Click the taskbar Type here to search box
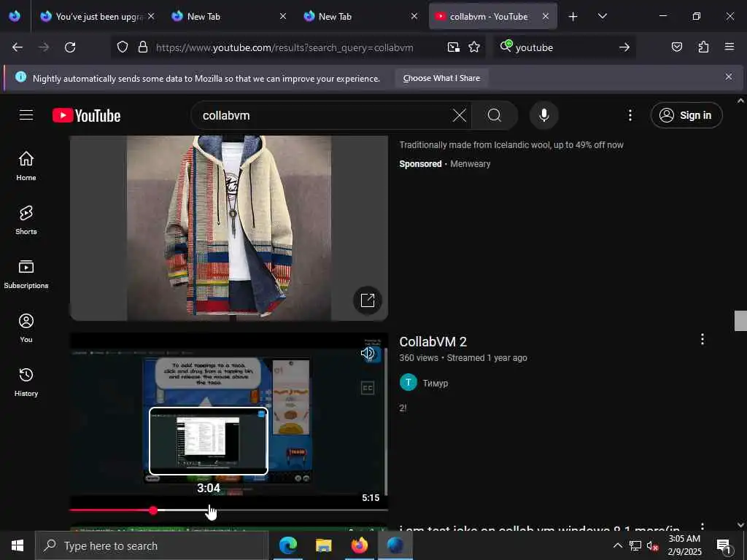Image resolution: width=747 pixels, height=560 pixels. click(x=152, y=545)
